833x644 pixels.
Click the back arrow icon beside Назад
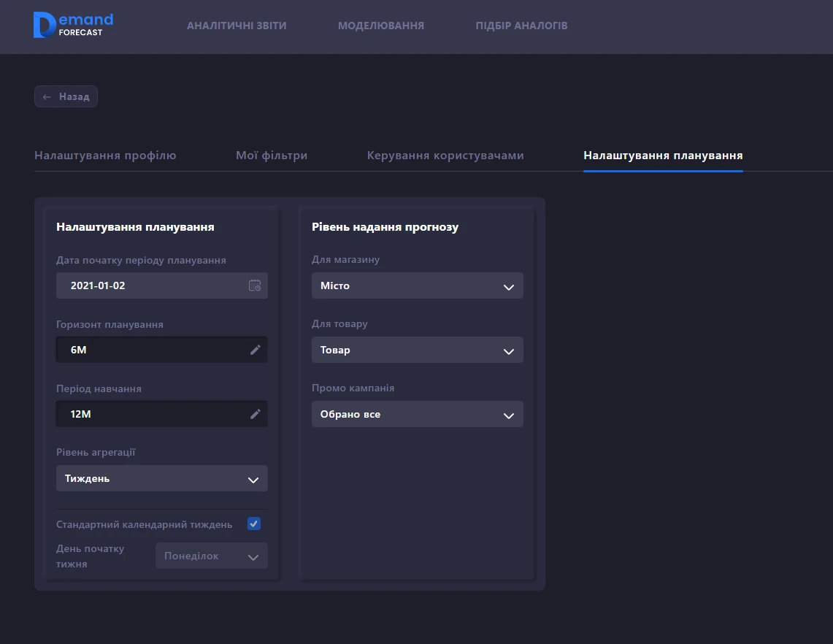pos(47,96)
